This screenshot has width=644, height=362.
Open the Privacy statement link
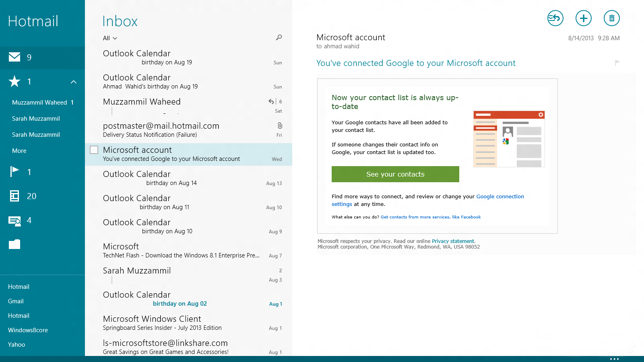453,241
